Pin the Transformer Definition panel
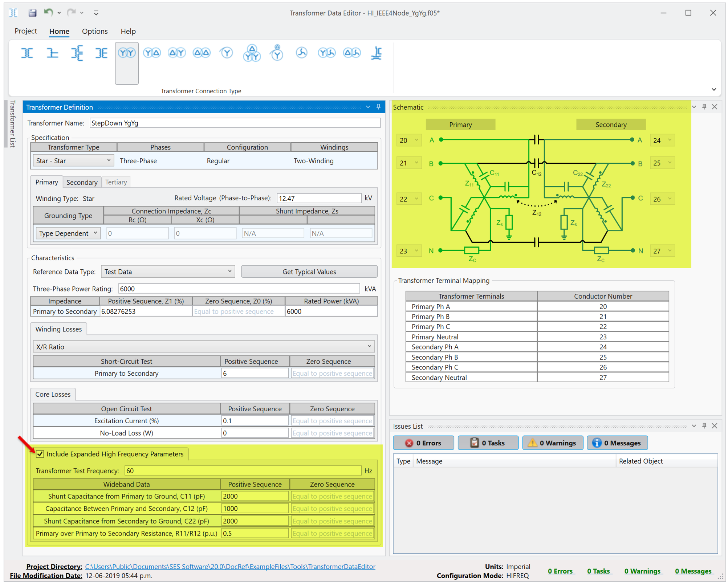The height and width of the screenshot is (583, 728). click(x=378, y=107)
